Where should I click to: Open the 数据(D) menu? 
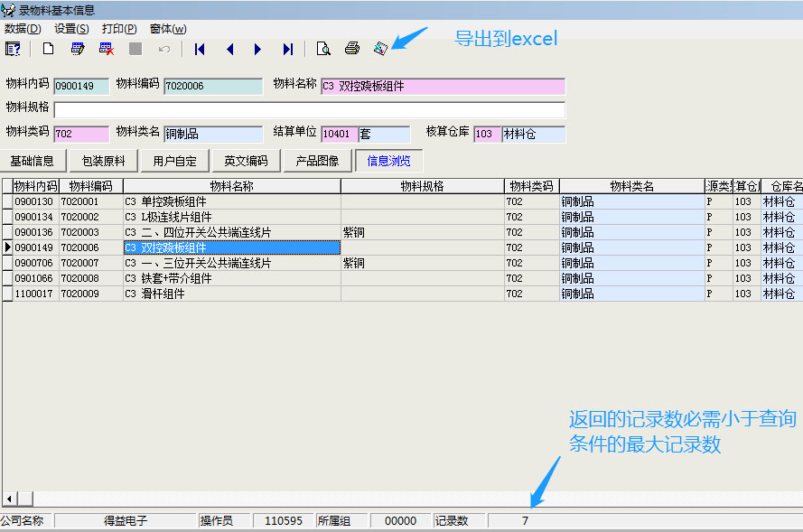click(23, 29)
